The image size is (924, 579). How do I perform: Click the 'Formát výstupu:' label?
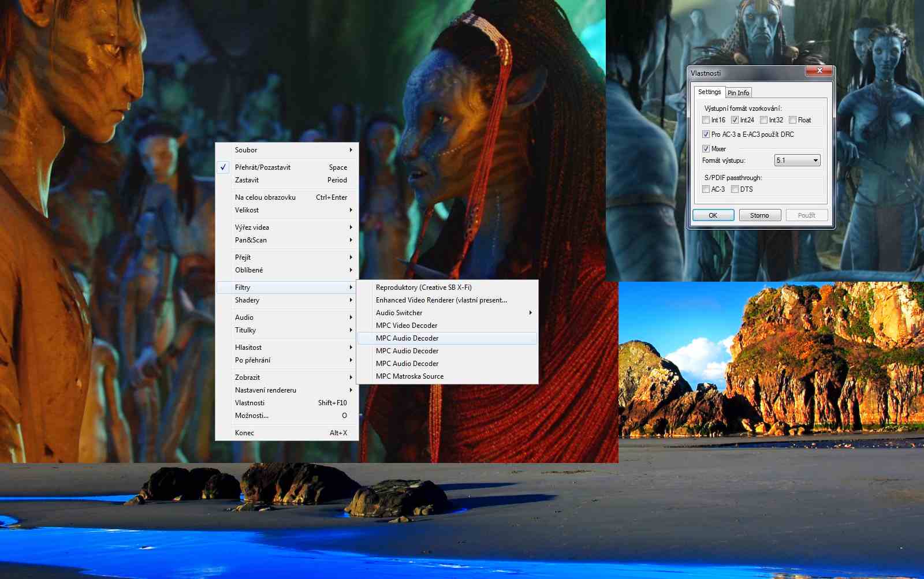point(724,160)
